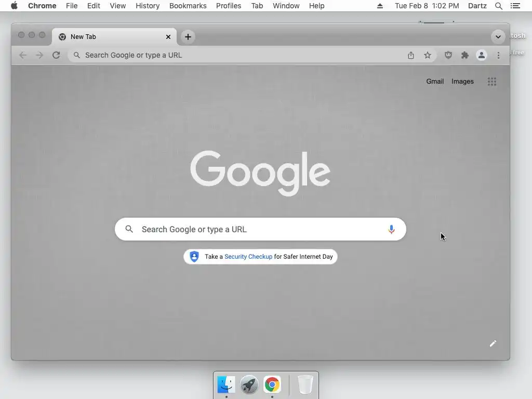The height and width of the screenshot is (399, 532).
Task: Open the View menu
Action: point(118,6)
